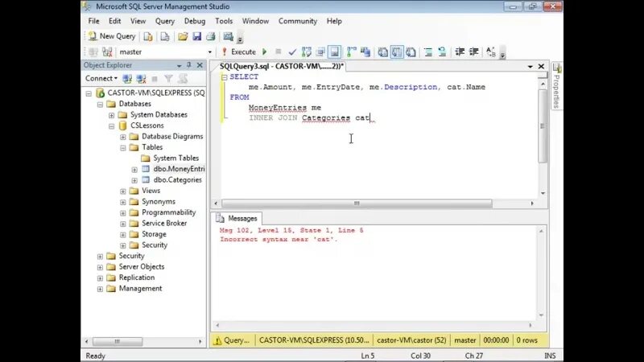Viewport: 644px width, 362px height.
Task: Select the Server Objects node
Action: (x=142, y=266)
